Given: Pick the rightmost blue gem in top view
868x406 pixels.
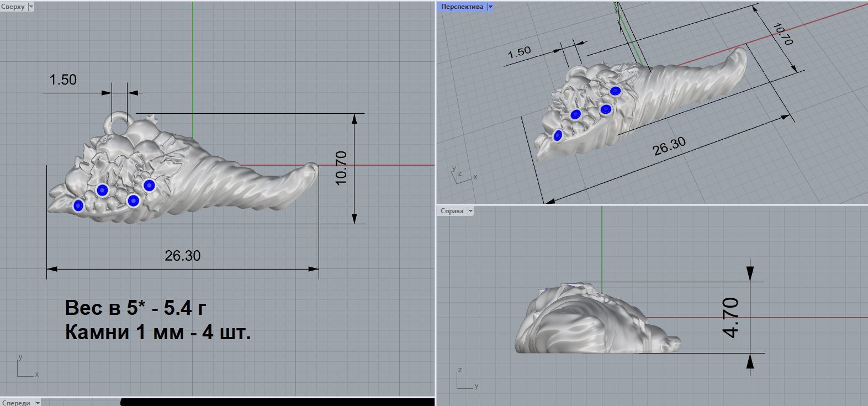Looking at the screenshot, I should [x=149, y=185].
